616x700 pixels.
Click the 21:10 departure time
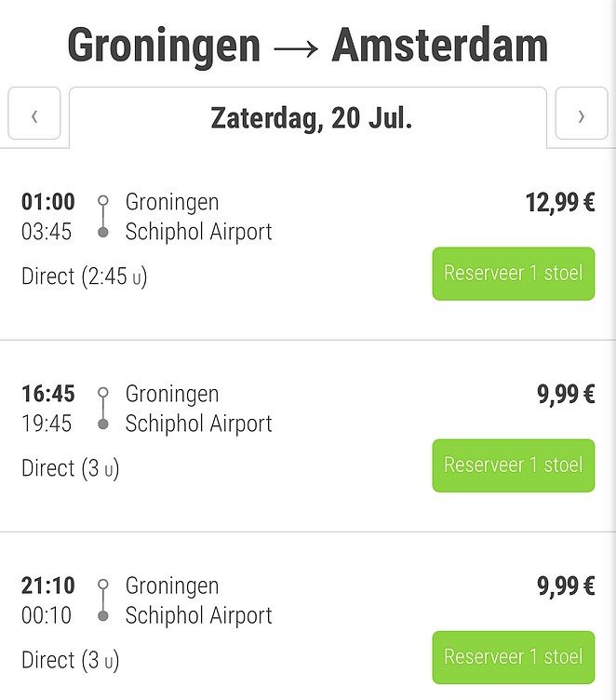(x=47, y=586)
